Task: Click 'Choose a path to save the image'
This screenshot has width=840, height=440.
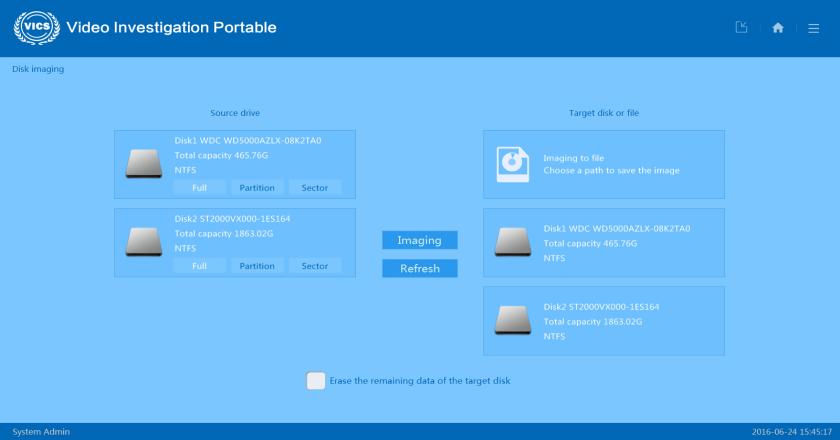Action: [x=611, y=170]
